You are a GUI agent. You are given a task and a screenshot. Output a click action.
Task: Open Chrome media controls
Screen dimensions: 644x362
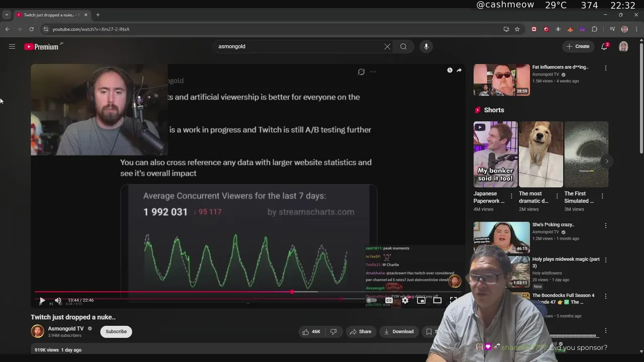point(612,29)
